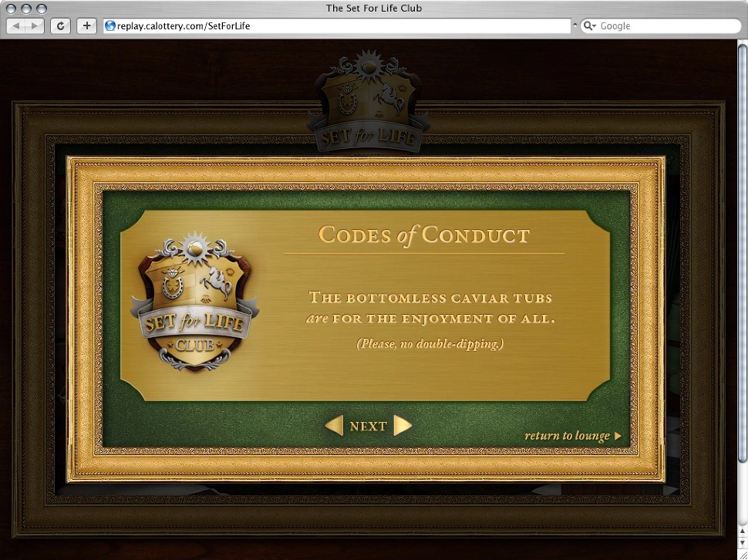
Task: Follow the 'return to lounge' link
Action: click(573, 436)
